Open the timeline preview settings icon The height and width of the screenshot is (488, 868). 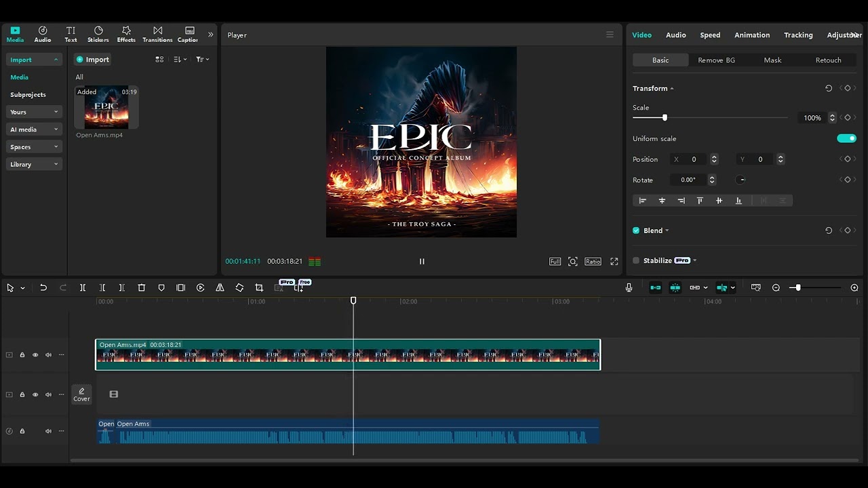[756, 288]
